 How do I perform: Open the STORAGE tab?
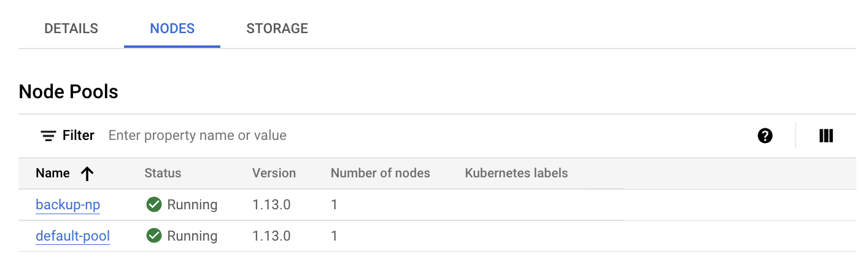click(277, 29)
